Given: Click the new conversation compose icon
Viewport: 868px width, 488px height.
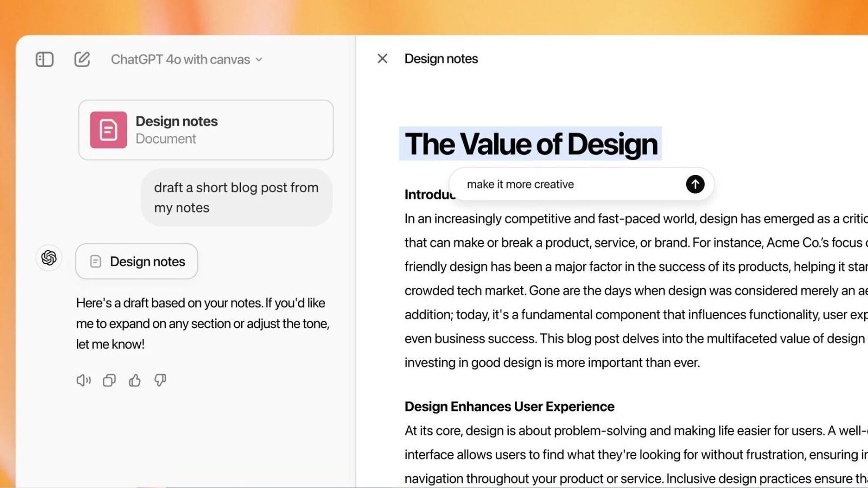Looking at the screenshot, I should tap(82, 59).
